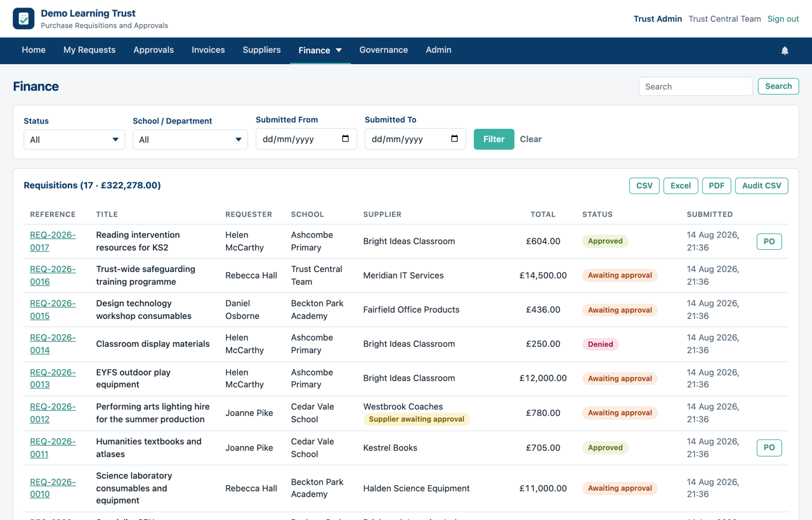Click the Denied status badge
Screen dimensions: 812x520
600,344
